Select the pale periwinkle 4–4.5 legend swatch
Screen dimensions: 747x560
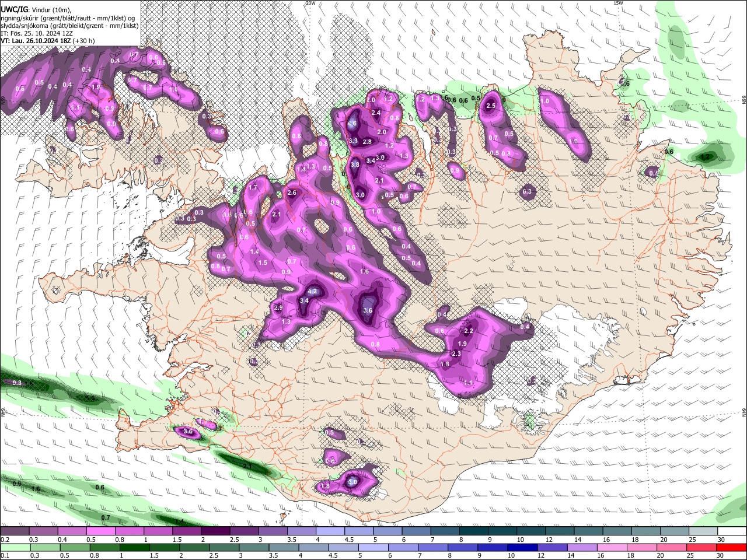[x=329, y=531]
